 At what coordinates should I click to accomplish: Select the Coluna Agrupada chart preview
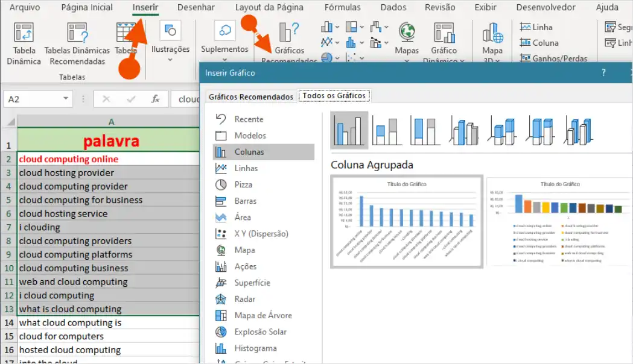coord(406,222)
